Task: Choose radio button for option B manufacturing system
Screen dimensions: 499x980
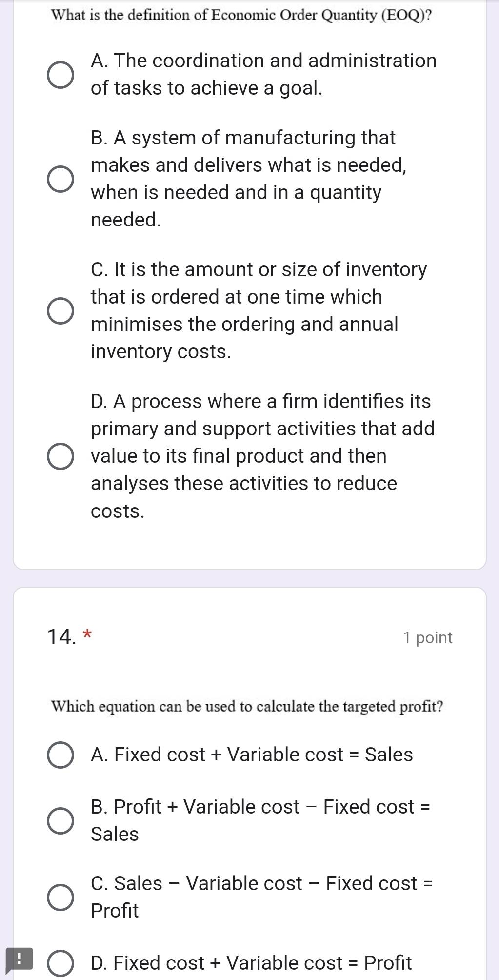Action: [x=60, y=179]
